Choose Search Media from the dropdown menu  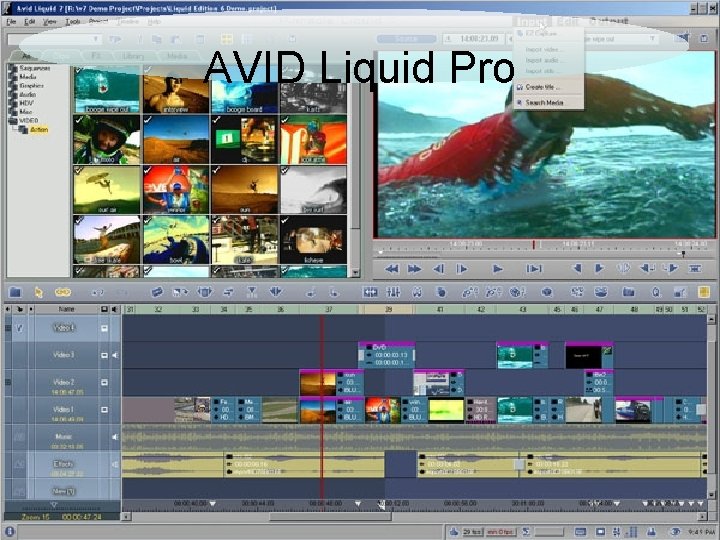click(x=545, y=102)
